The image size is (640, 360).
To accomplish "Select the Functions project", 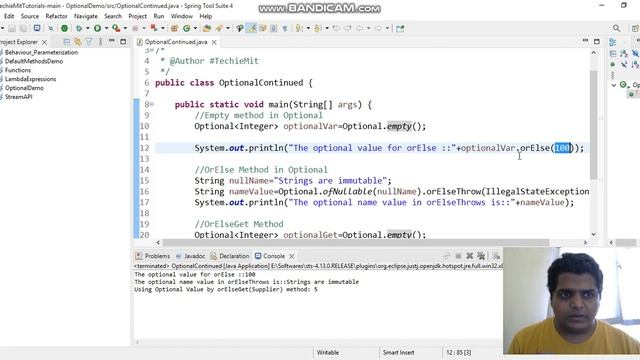I will pos(17,70).
